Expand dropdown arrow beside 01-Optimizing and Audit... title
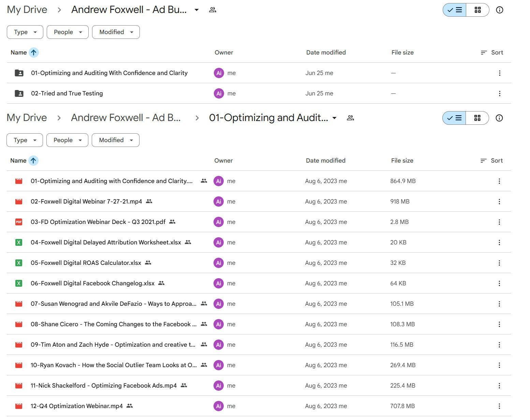The width and height of the screenshot is (530, 420). coord(334,118)
